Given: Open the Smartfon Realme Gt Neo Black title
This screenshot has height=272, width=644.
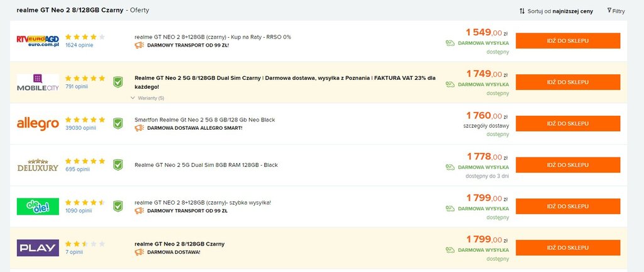Looking at the screenshot, I should point(205,120).
